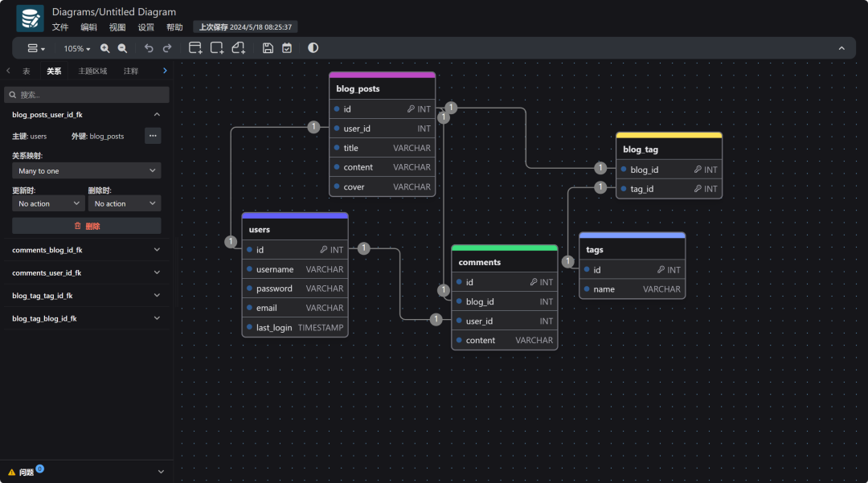Open the 105% zoom level dropdown
Screen dimensions: 868x483
(x=77, y=48)
